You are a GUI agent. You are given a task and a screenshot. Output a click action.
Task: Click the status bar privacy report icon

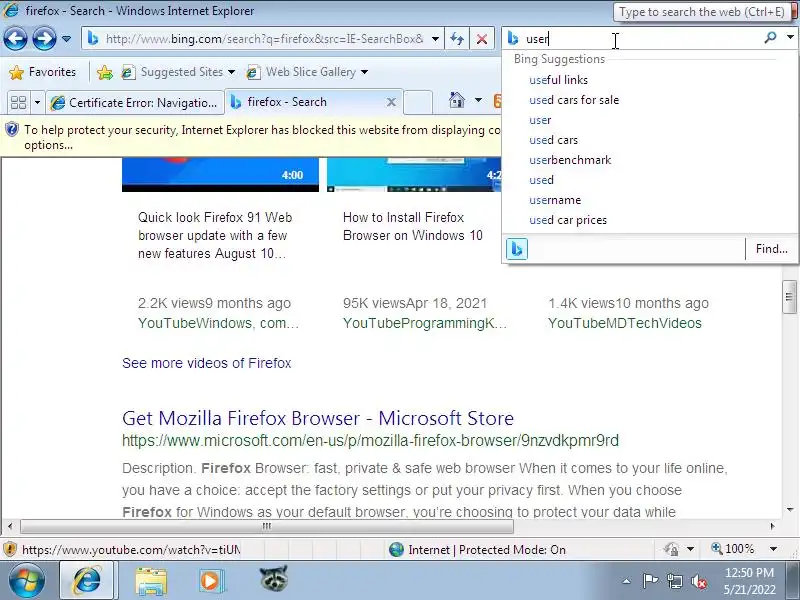point(671,549)
